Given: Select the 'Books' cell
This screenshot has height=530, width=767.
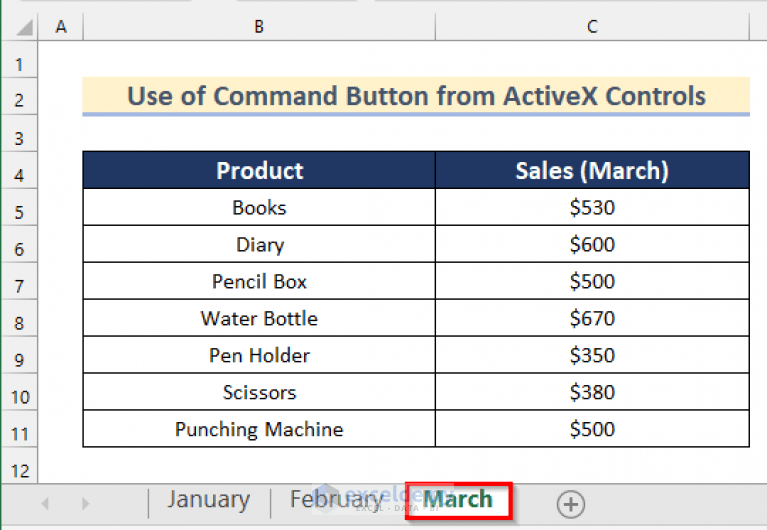Looking at the screenshot, I should click(x=259, y=207).
